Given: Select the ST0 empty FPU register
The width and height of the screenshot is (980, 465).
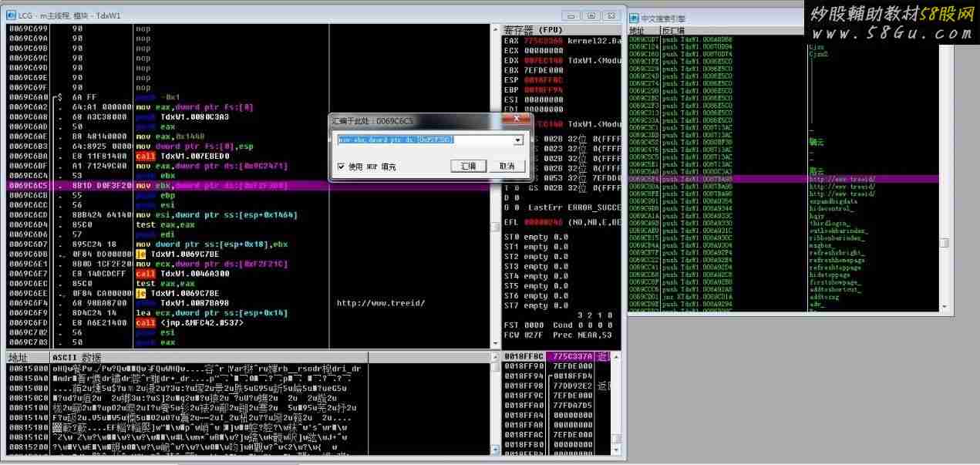Looking at the screenshot, I should tap(536, 237).
